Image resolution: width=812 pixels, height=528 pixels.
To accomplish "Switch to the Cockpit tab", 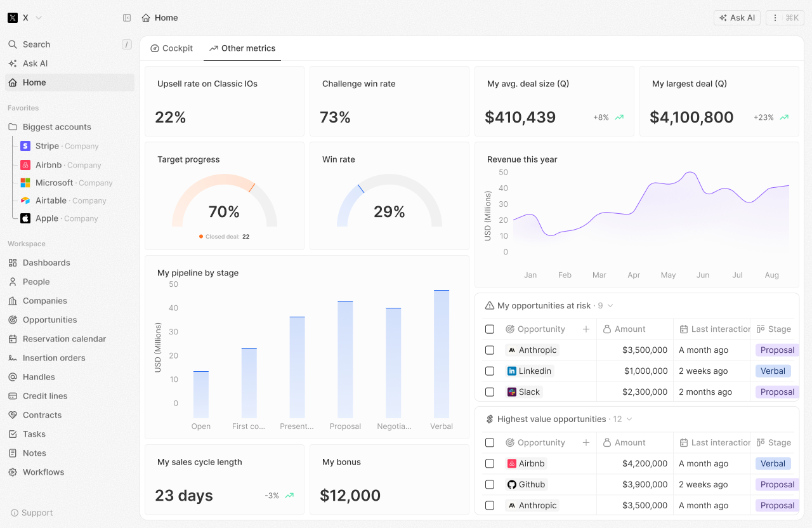I will click(x=171, y=48).
